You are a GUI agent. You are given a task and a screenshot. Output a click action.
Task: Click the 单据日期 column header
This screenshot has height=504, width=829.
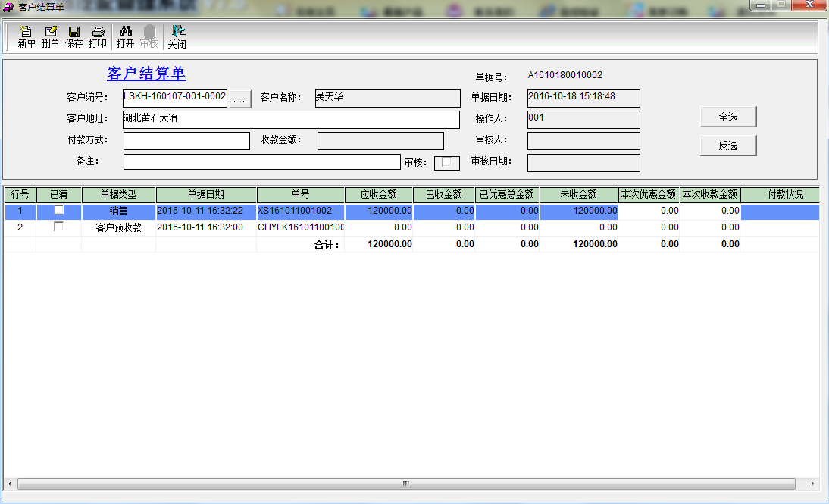206,195
